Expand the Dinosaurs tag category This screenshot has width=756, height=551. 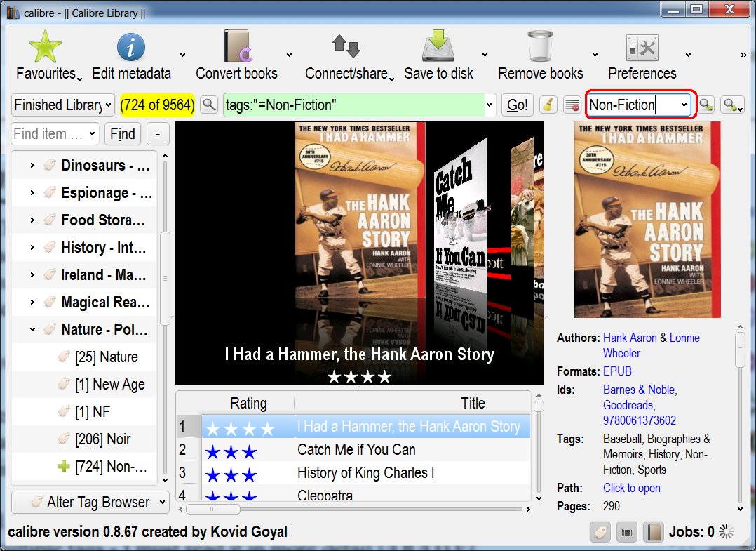[32, 165]
